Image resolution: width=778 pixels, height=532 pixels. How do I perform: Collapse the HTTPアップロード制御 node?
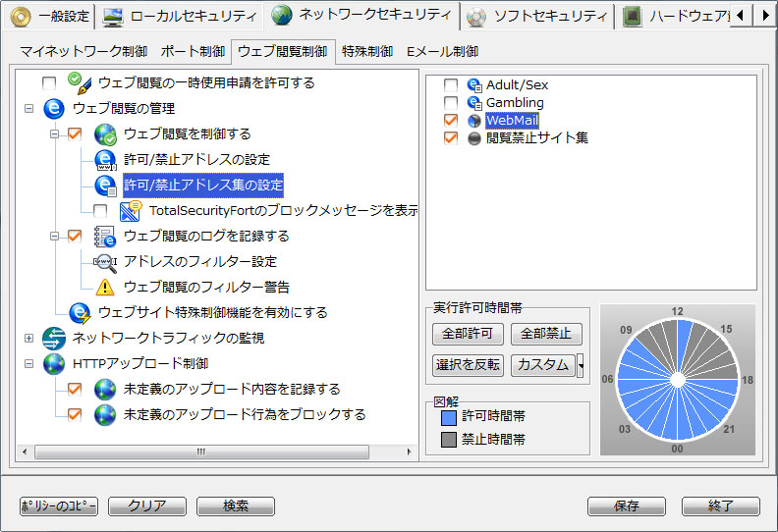(x=28, y=363)
